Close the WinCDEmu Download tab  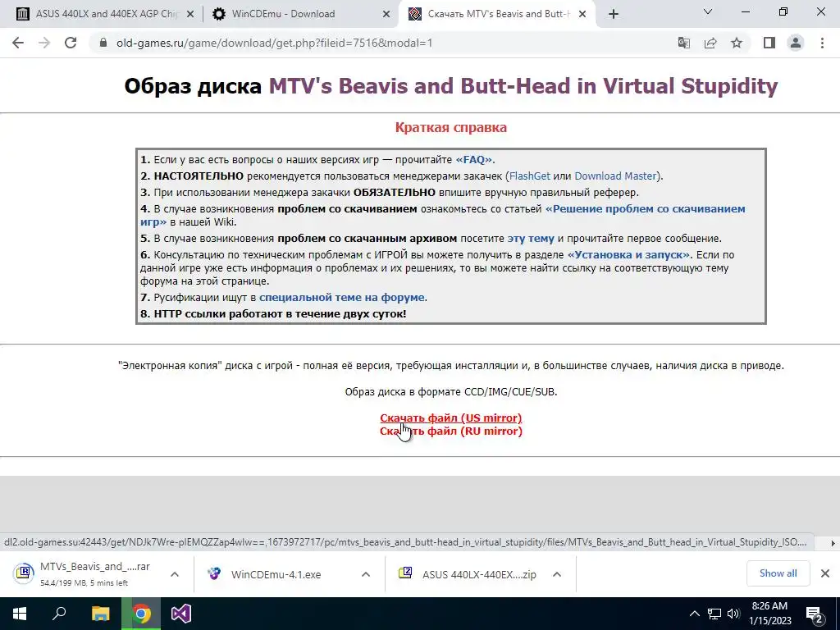click(386, 14)
